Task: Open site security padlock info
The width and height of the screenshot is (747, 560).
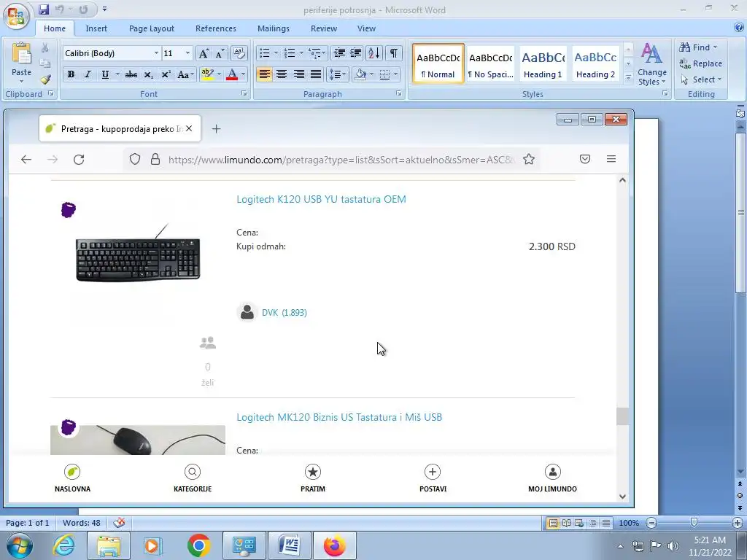Action: [x=155, y=160]
